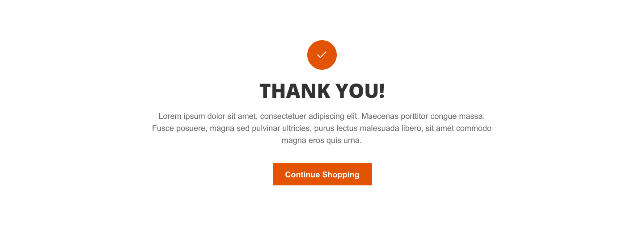
Task: Select the THANK YOU! heading
Action: coord(322,91)
